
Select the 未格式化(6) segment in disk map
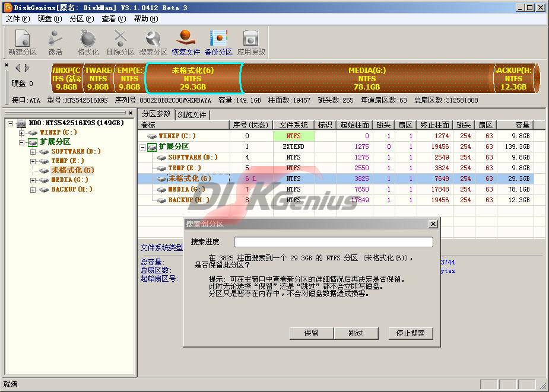point(193,78)
